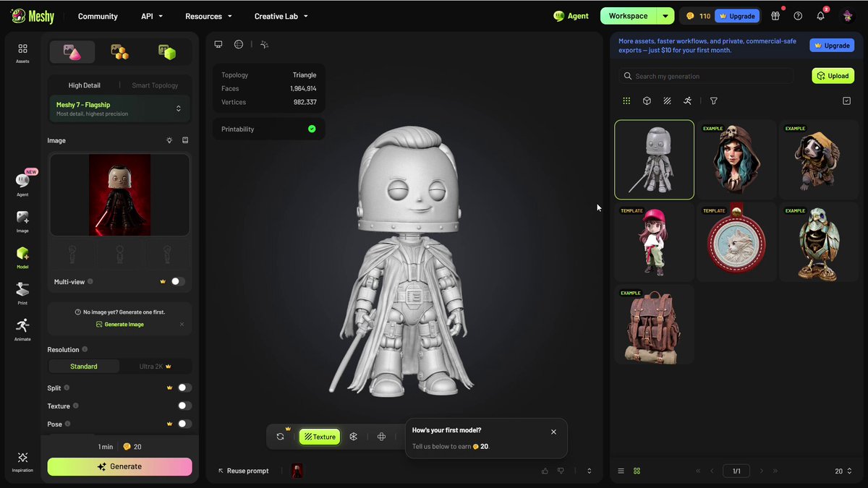The width and height of the screenshot is (868, 488).
Task: Select the 3D model cube filter
Action: click(x=647, y=101)
